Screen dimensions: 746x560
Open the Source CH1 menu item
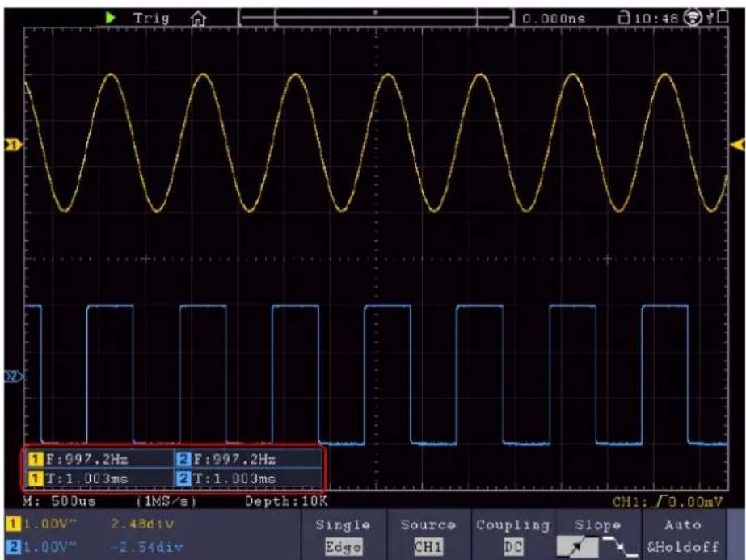[428, 535]
